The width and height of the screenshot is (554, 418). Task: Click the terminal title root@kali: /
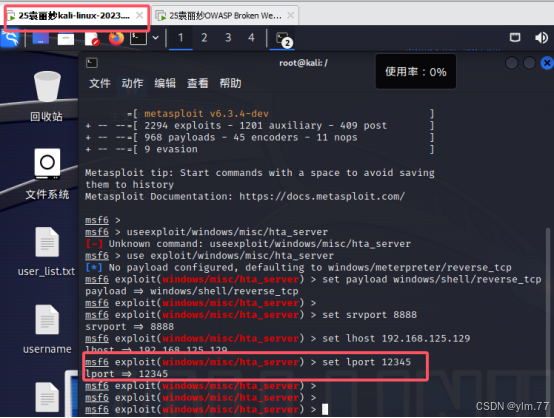(303, 63)
